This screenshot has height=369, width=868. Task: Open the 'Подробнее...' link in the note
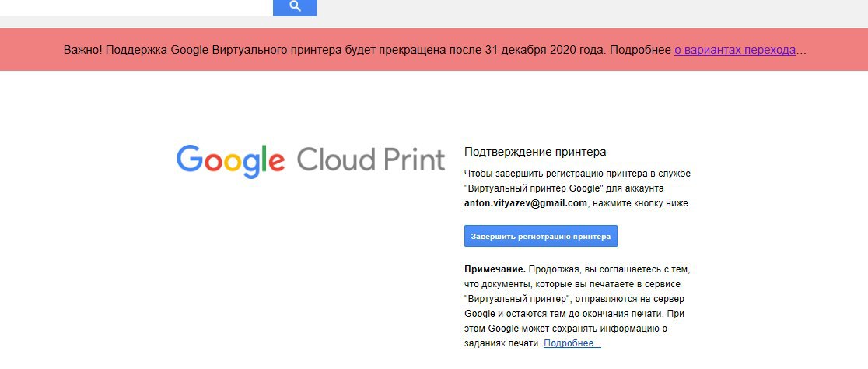pos(572,343)
